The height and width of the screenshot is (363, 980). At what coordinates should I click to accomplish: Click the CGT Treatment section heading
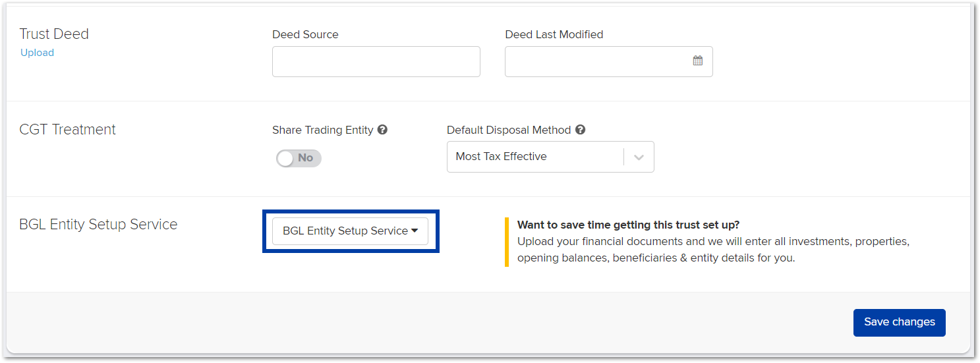tap(67, 129)
